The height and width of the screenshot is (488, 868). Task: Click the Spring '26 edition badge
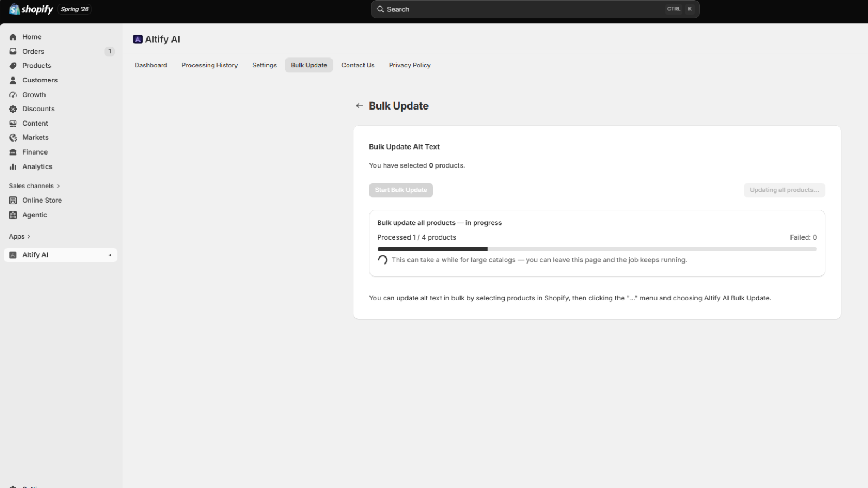tap(75, 9)
